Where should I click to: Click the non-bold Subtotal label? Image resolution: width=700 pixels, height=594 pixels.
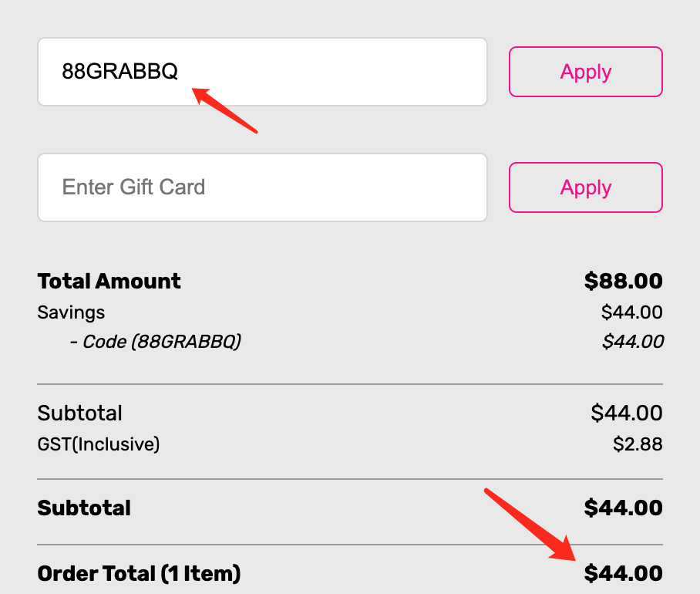coord(79,413)
